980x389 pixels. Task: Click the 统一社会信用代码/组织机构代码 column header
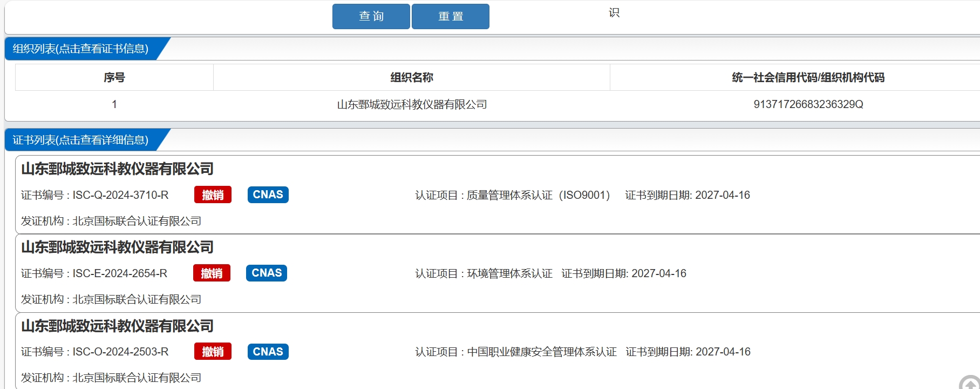click(808, 77)
